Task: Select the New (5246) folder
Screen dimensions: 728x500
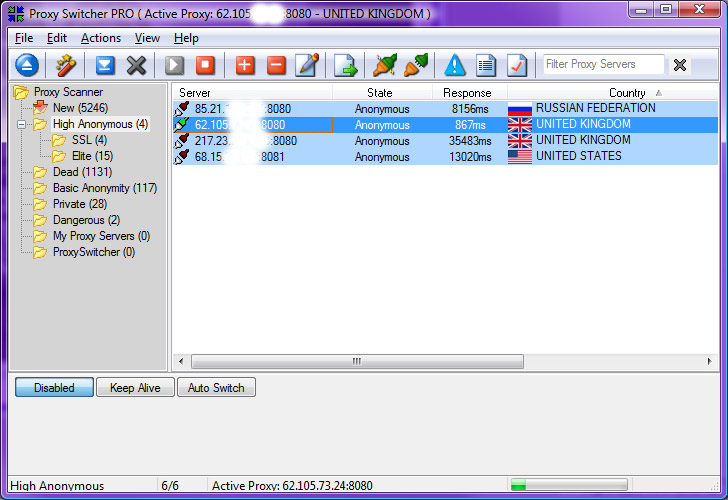Action: (80, 108)
